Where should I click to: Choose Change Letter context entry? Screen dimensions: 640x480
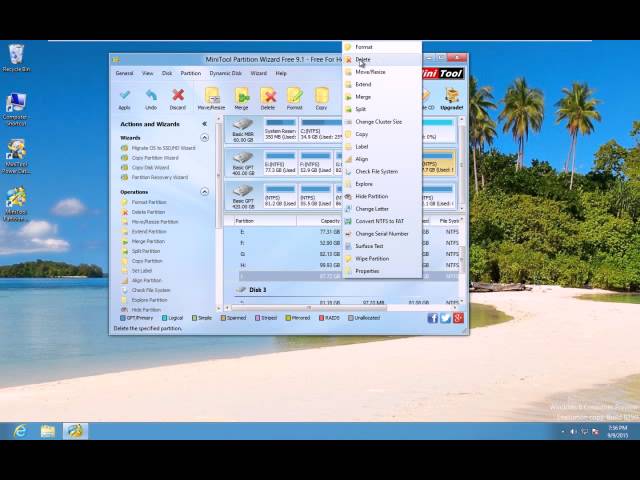[x=382, y=209]
